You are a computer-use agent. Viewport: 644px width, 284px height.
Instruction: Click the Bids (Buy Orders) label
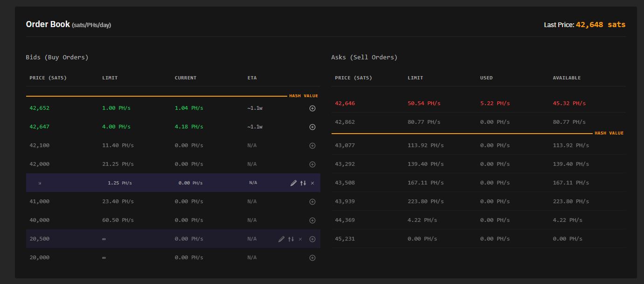57,57
